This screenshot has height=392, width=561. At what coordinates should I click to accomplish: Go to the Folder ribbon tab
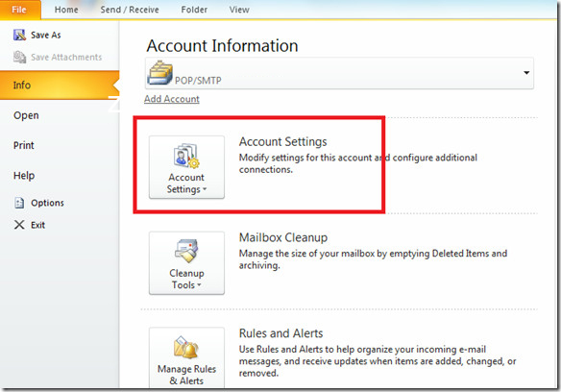(194, 10)
